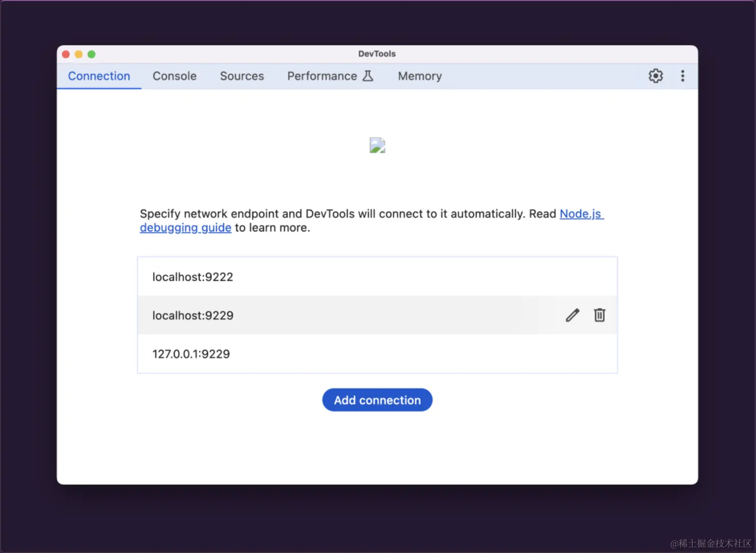Edit the localhost:9229 connection
Viewport: 756px width, 553px height.
[x=573, y=315]
